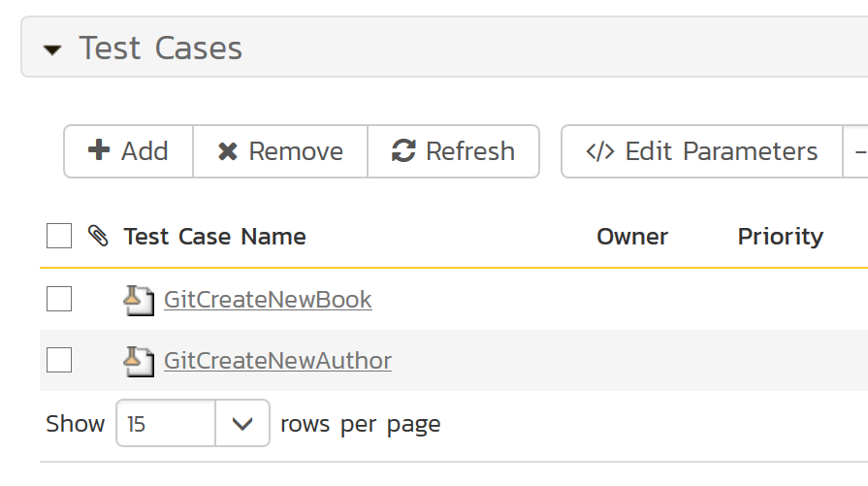
Task: Sort by Test Case Name column header
Action: pos(214,237)
